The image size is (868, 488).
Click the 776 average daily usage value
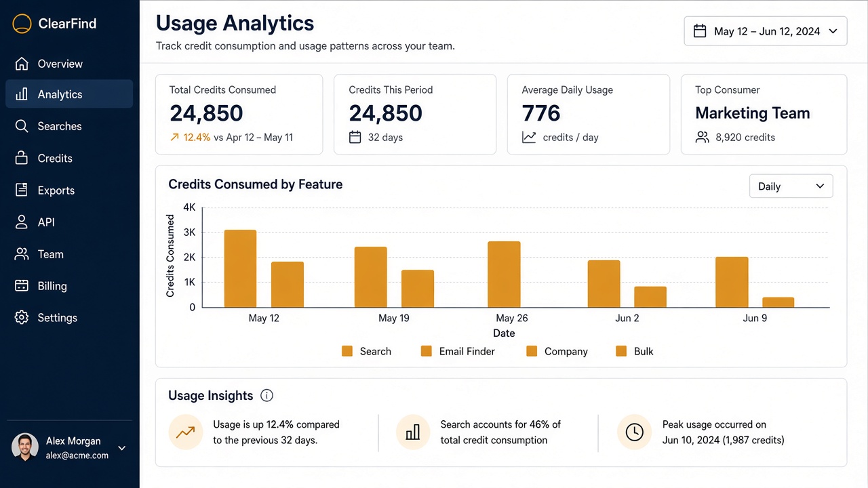pyautogui.click(x=541, y=113)
